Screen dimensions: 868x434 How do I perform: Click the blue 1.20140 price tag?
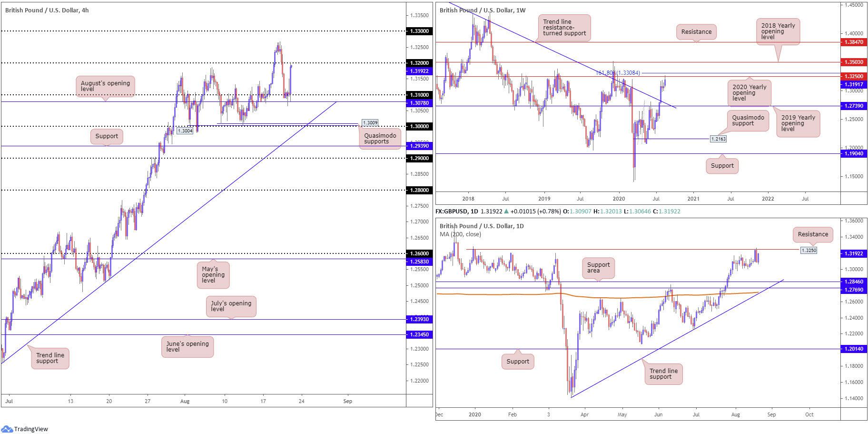coord(853,349)
